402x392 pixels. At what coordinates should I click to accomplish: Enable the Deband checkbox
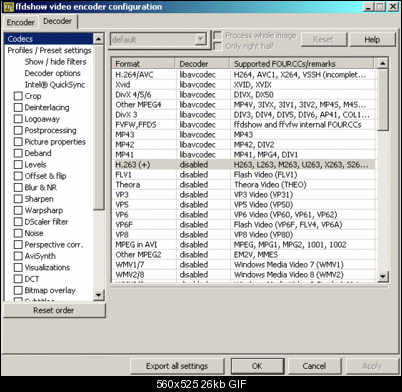18,153
